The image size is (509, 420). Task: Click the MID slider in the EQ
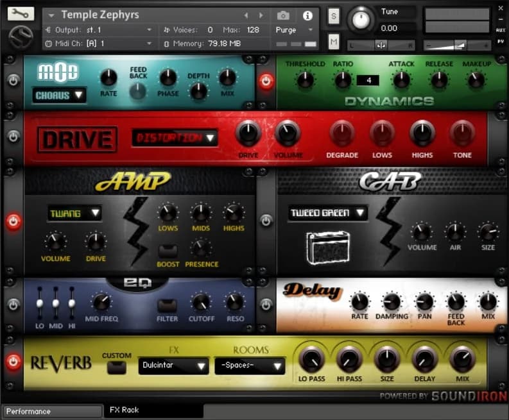point(56,303)
